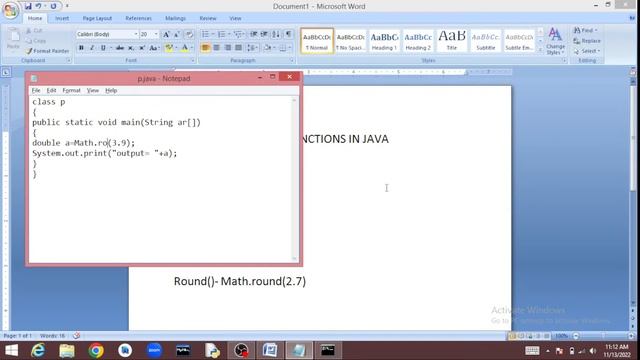Shrink font size with the small A icon
This screenshot has height=360, width=640.
pos(177,34)
